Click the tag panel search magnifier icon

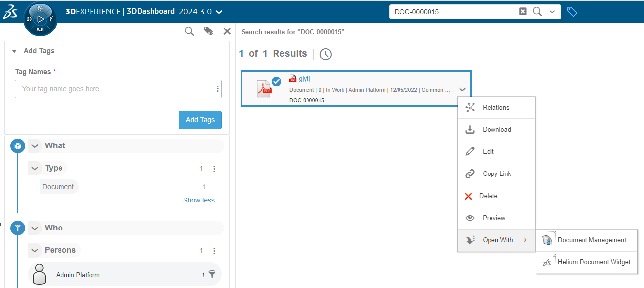pos(189,31)
